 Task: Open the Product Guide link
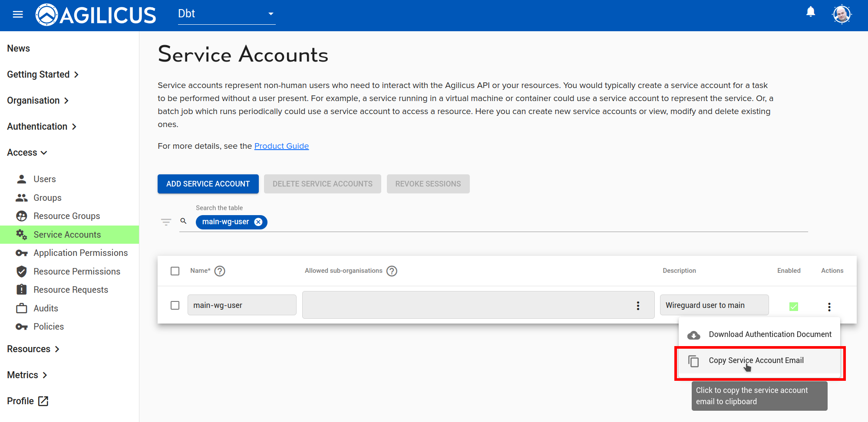(281, 146)
